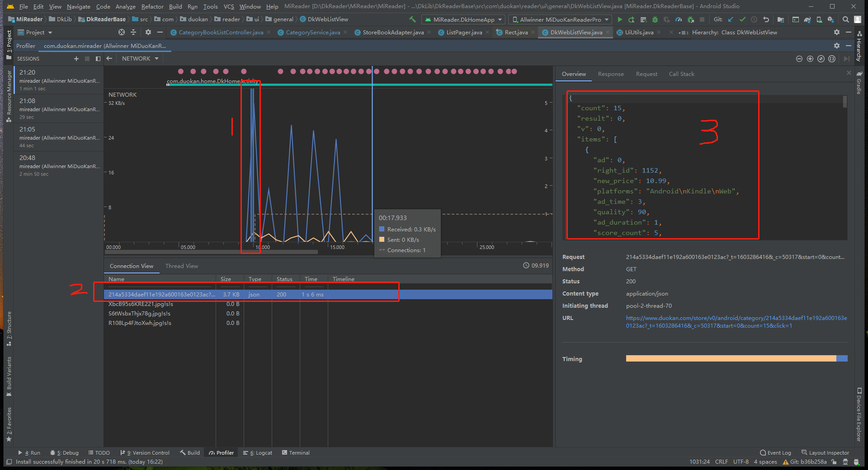Change the CRLF line separator

click(x=721, y=462)
